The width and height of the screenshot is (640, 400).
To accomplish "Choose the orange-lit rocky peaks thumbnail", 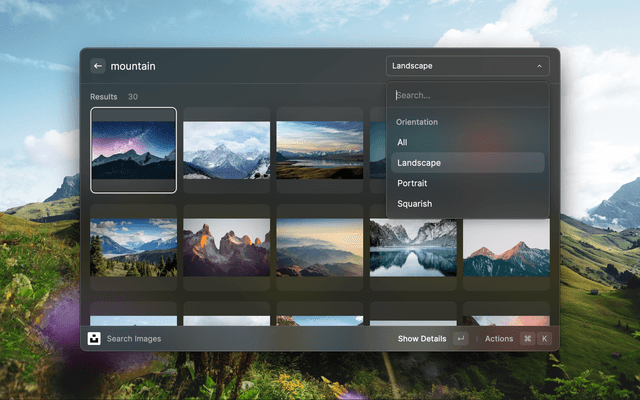I will (226, 247).
